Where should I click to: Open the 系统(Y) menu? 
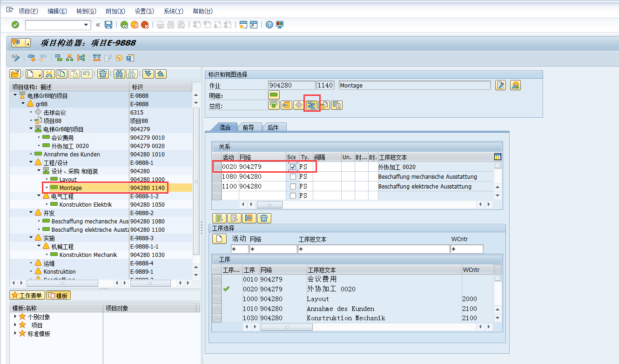(173, 11)
